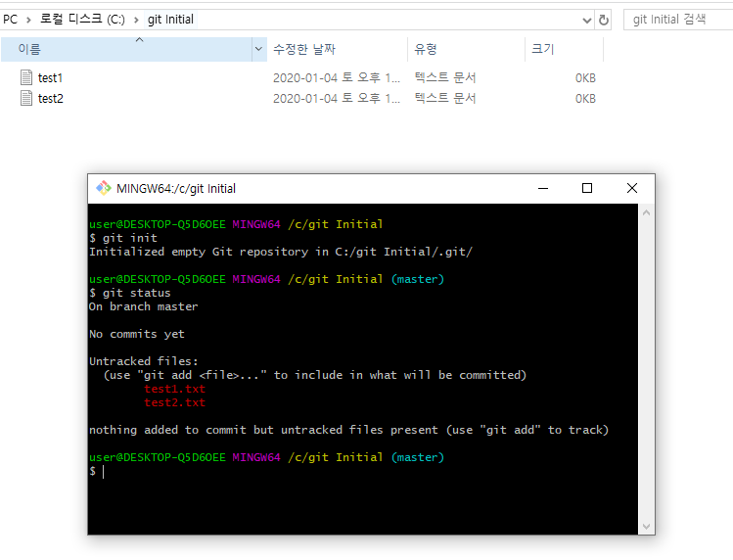Click the test1 text file icon
The image size is (733, 560).
(x=26, y=77)
